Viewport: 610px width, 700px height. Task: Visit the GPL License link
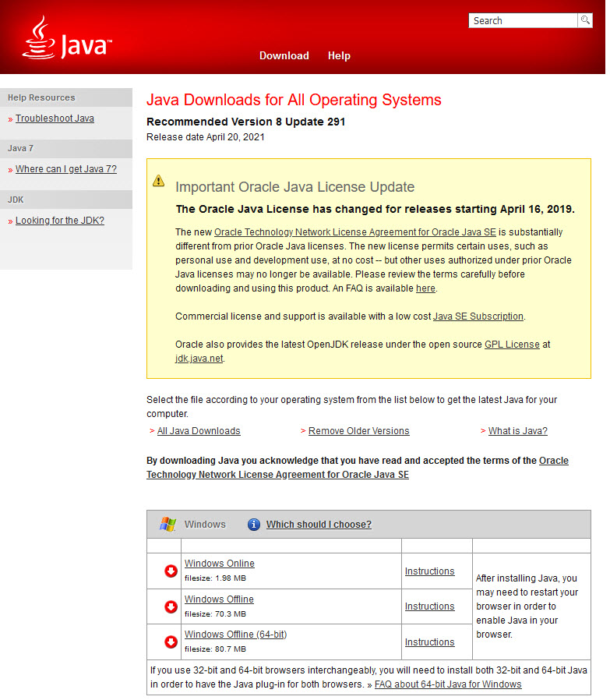click(x=512, y=345)
